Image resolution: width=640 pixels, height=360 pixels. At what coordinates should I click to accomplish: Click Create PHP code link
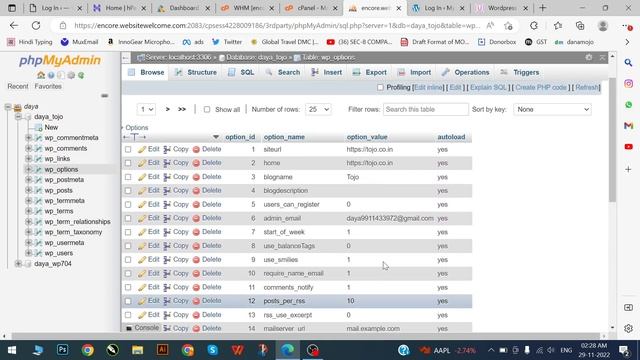(x=541, y=87)
